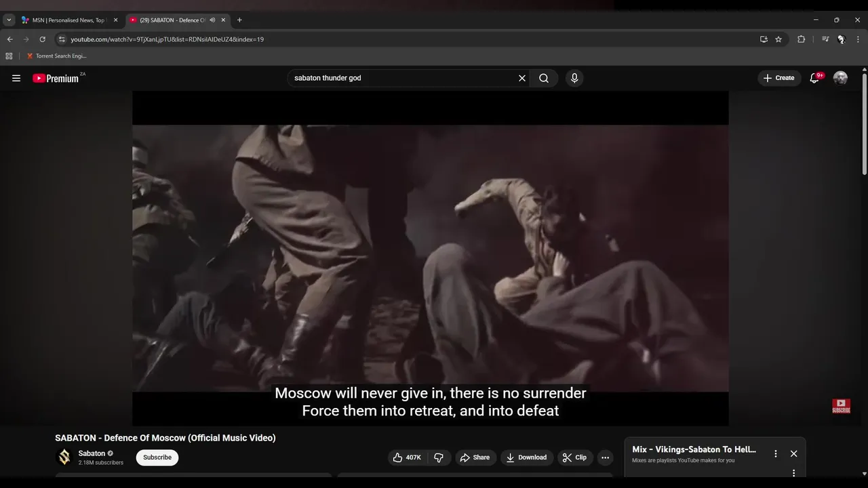Open the account avatar menu
This screenshot has width=868, height=488.
tap(840, 78)
